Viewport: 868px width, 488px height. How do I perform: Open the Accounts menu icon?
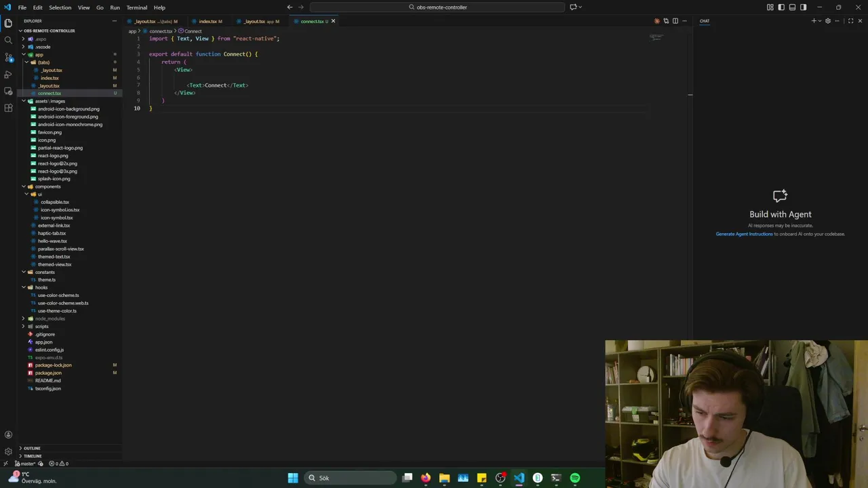coord(8,434)
